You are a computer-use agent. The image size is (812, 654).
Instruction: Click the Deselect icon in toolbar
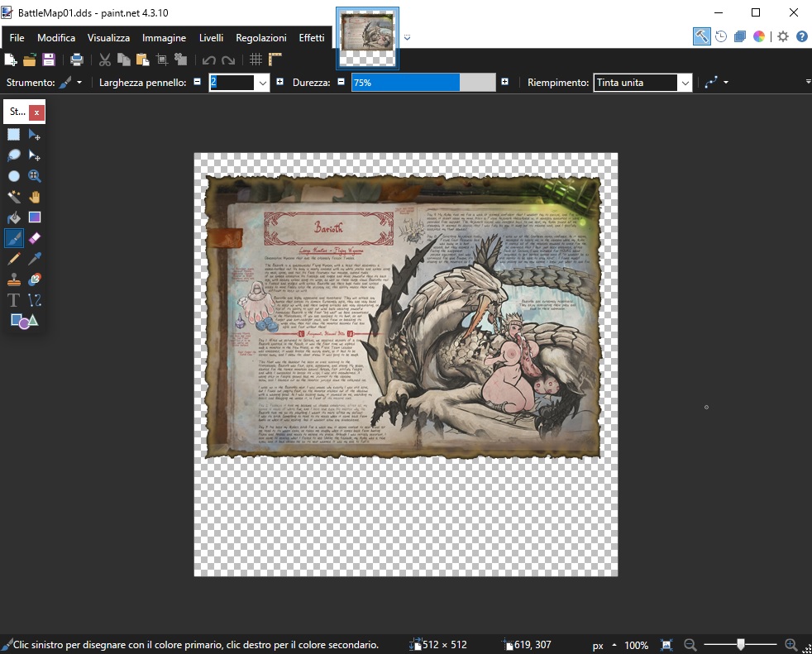click(181, 60)
